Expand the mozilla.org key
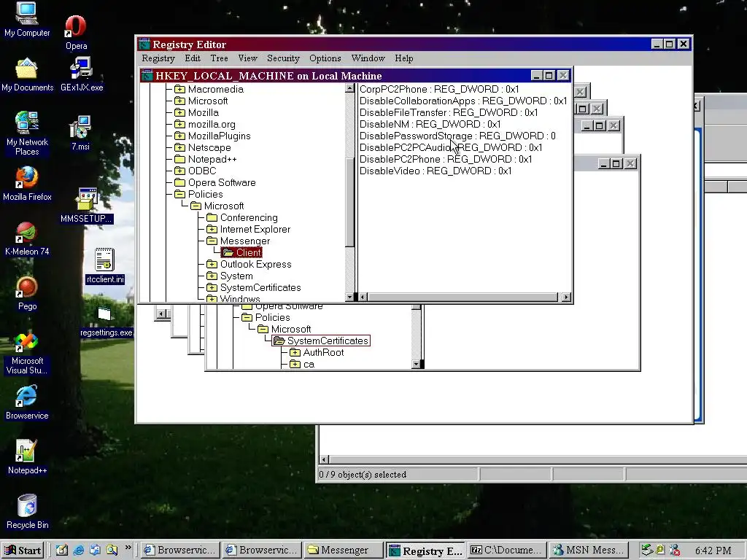Screen dimensions: 747x560 179,124
